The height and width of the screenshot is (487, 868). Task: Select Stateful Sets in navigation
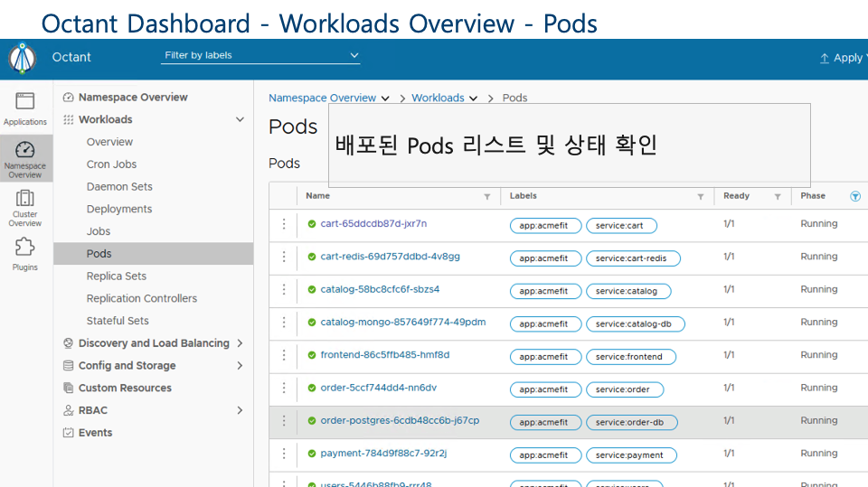click(118, 321)
